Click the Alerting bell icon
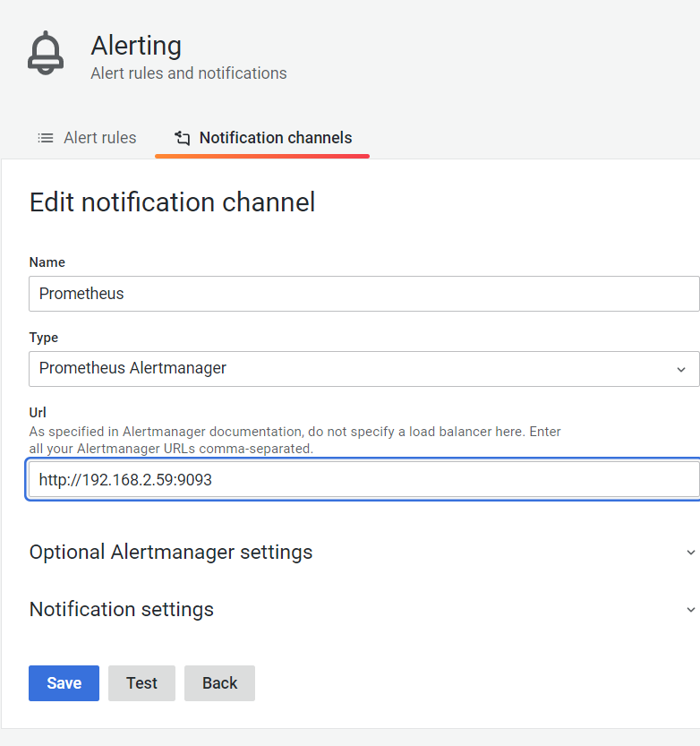The width and height of the screenshot is (700, 746). click(46, 53)
